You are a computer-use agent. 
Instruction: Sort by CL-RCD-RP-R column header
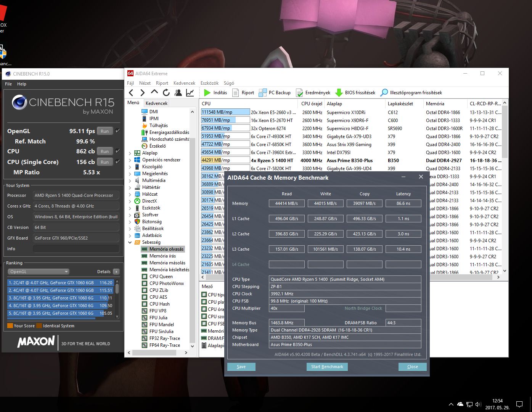tap(485, 103)
